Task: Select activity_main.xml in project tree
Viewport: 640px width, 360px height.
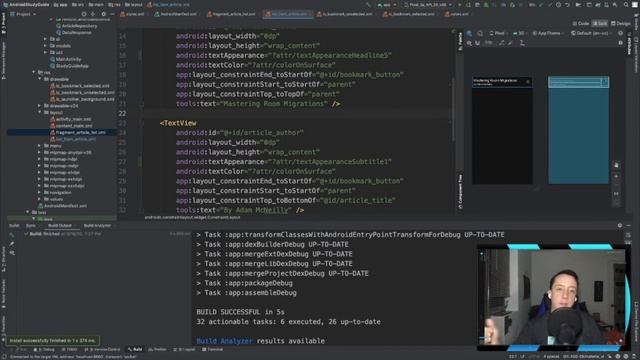Action: coord(70,119)
